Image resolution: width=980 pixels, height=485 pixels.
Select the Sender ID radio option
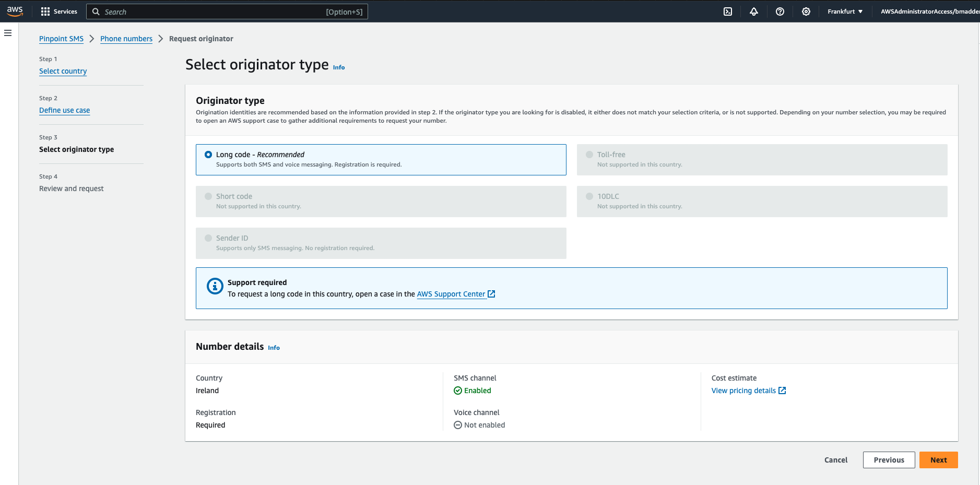coord(208,238)
